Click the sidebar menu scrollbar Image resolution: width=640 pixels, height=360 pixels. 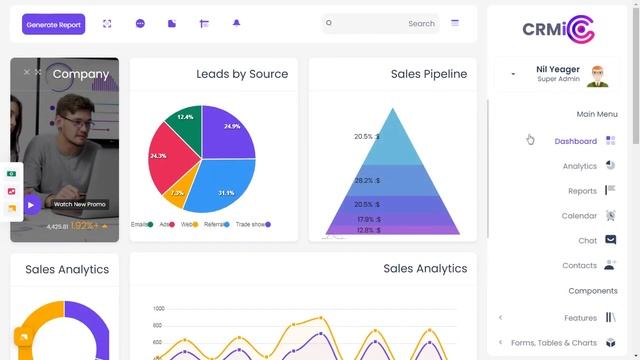[488, 169]
